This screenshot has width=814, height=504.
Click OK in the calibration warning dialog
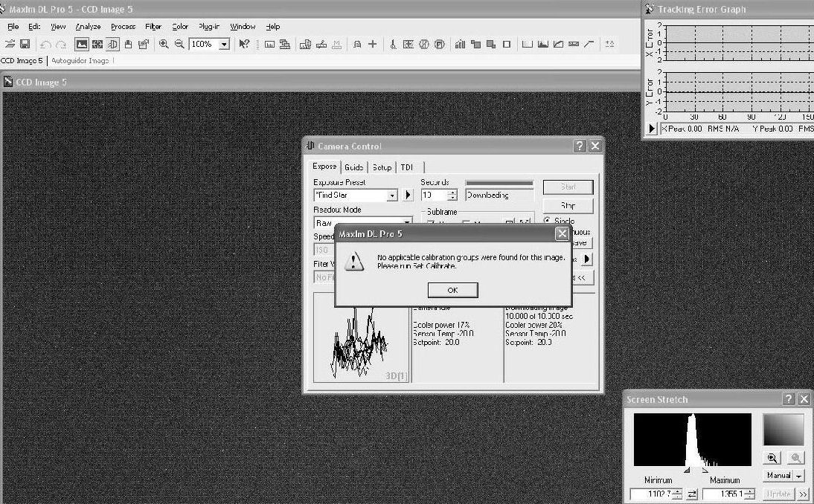pos(452,290)
